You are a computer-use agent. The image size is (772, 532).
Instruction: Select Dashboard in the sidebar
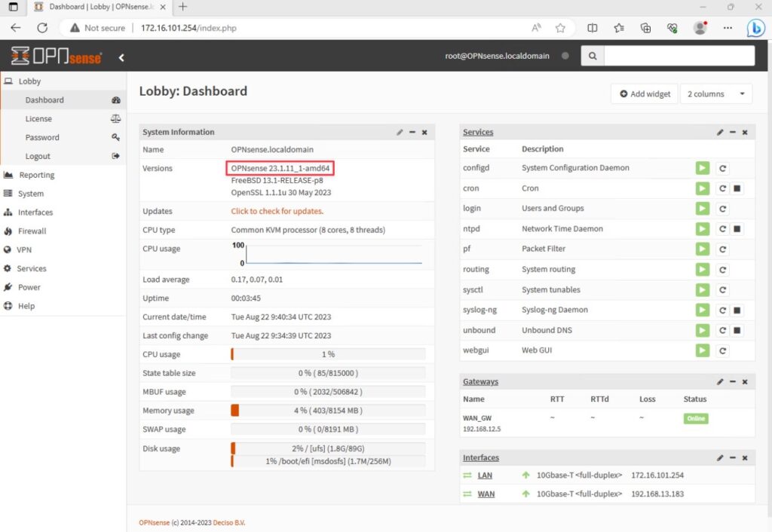[x=63, y=100]
